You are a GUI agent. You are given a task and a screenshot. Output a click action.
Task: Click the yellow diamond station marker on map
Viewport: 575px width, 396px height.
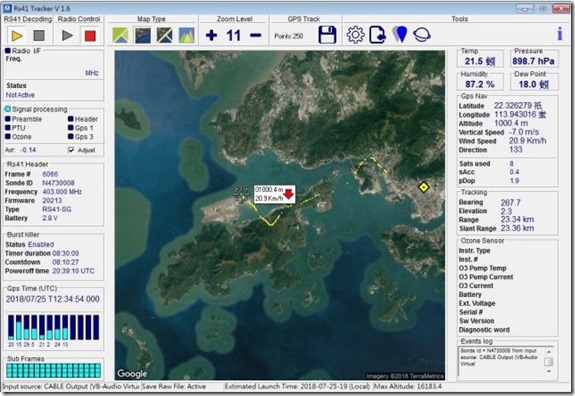point(424,187)
